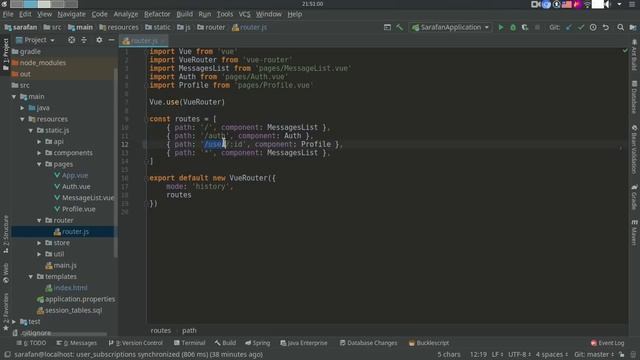Open Maven side panel
The width and height of the screenshot is (640, 360).
click(x=634, y=233)
